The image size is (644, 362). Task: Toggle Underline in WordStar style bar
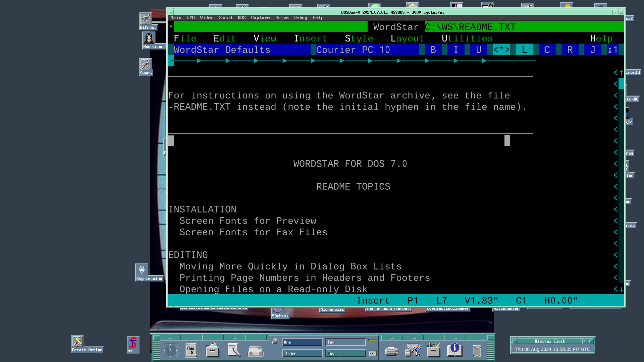pos(479,50)
